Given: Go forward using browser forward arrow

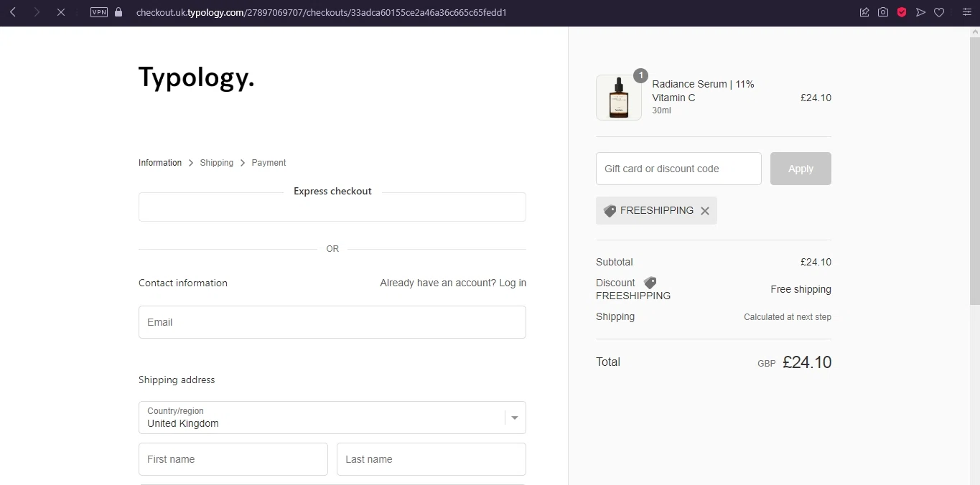Looking at the screenshot, I should coord(36,12).
